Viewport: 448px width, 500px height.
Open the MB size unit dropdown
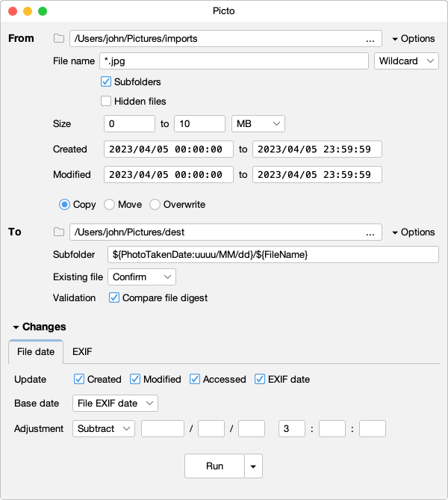[x=258, y=124]
